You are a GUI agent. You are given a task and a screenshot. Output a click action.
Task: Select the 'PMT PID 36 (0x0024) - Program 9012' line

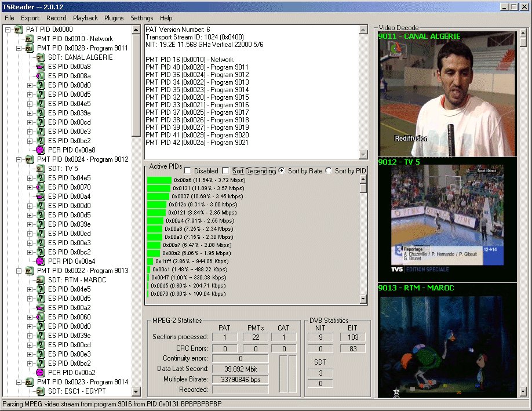[197, 75]
